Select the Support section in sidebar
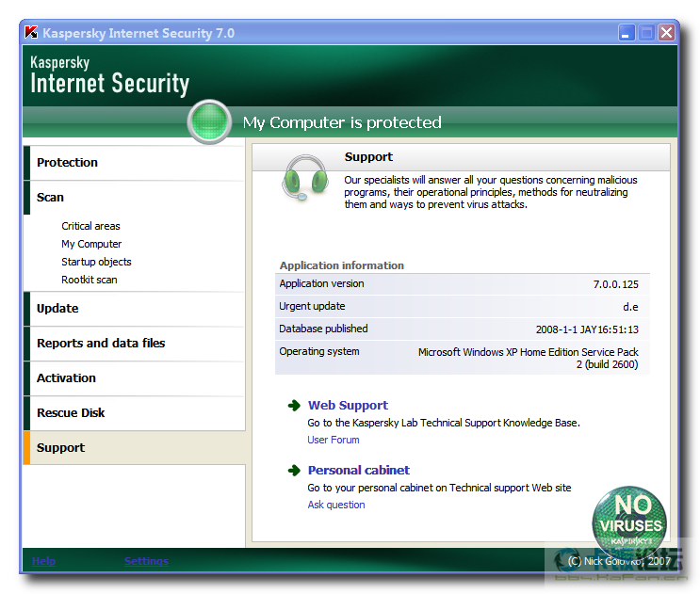This screenshot has height=594, width=700. coord(134,448)
